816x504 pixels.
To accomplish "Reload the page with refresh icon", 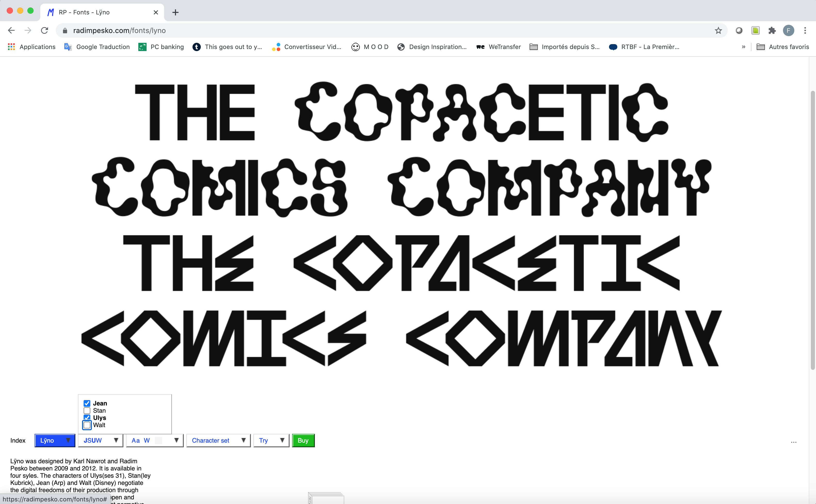I will [44, 30].
